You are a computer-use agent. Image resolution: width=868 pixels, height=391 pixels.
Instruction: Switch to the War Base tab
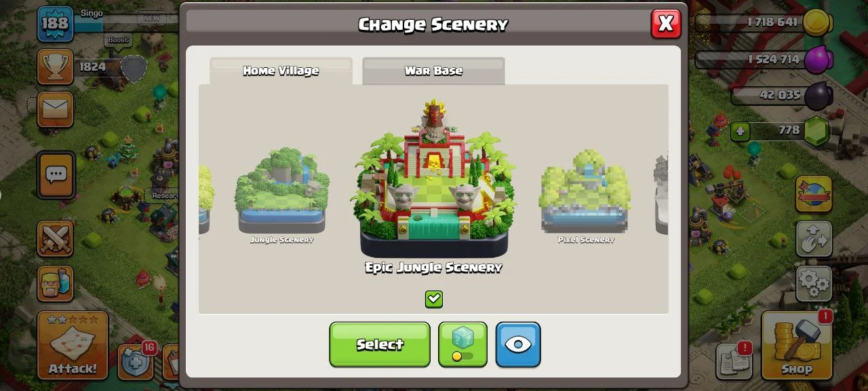433,71
